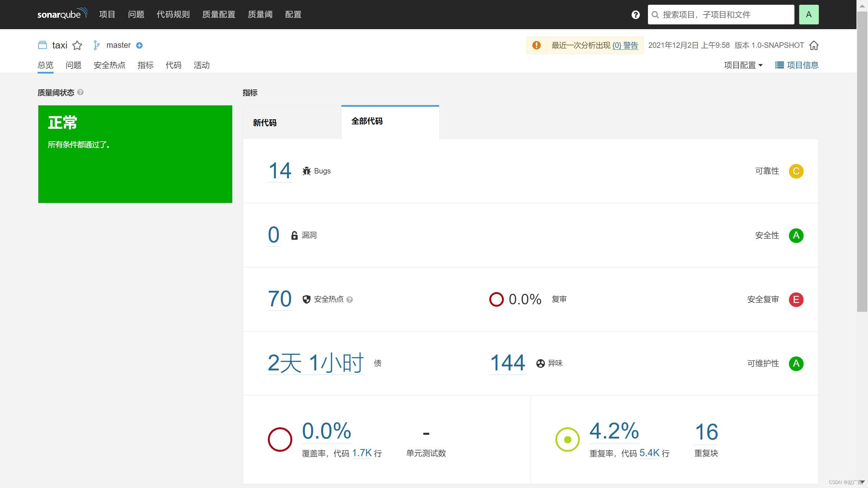This screenshot has height=488, width=868.
Task: Open the user avatar A menu
Action: click(x=809, y=15)
